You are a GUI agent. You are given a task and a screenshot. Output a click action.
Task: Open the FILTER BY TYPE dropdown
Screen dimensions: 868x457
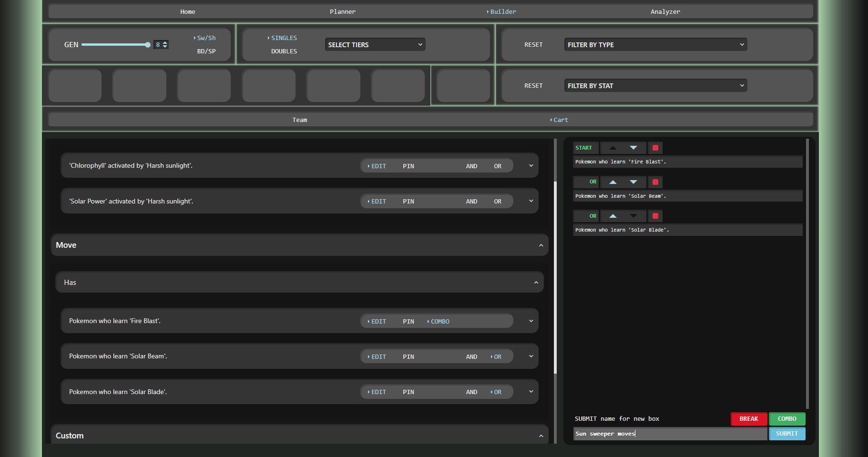tap(655, 45)
